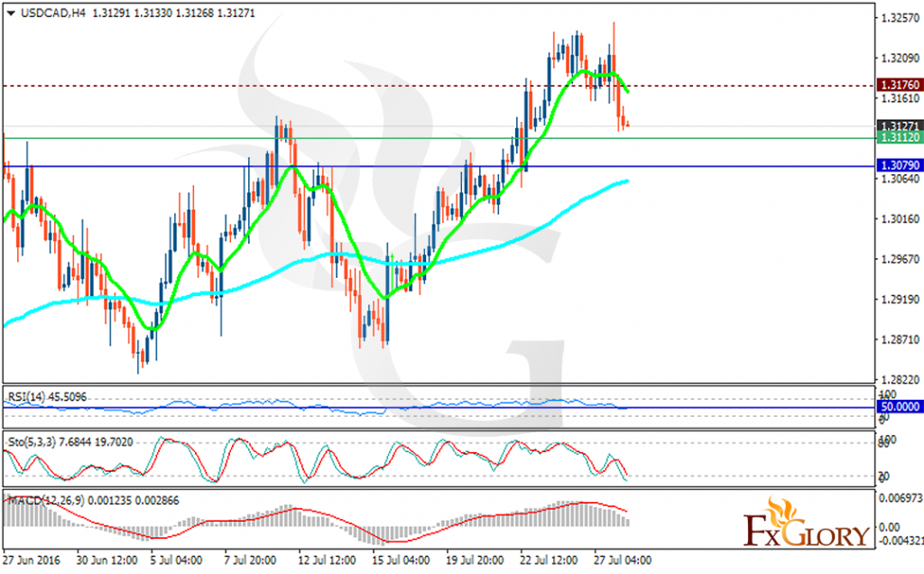Click the 19 Jul 20:00 time label

475,560
